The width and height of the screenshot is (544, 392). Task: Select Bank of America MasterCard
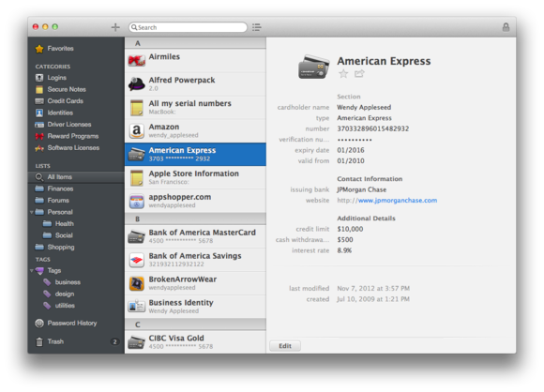pos(195,236)
